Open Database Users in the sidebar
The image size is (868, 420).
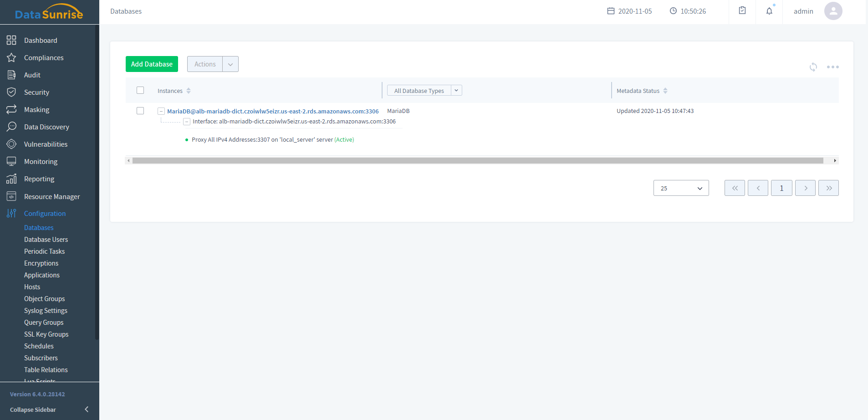coord(46,240)
